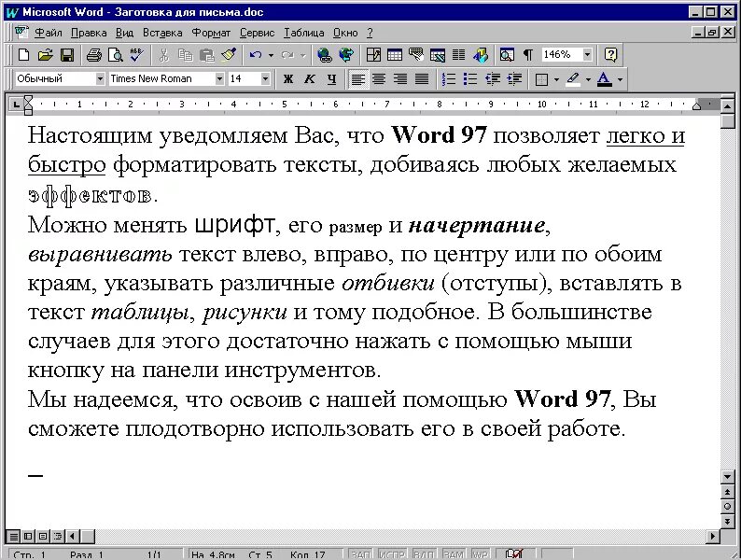Open the Вставка menu
741x560 pixels.
coord(162,33)
